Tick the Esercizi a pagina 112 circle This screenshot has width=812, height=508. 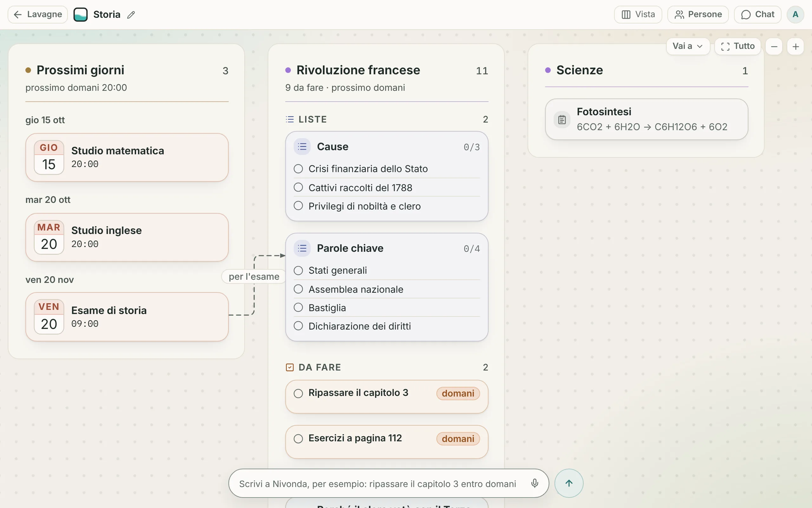click(298, 439)
